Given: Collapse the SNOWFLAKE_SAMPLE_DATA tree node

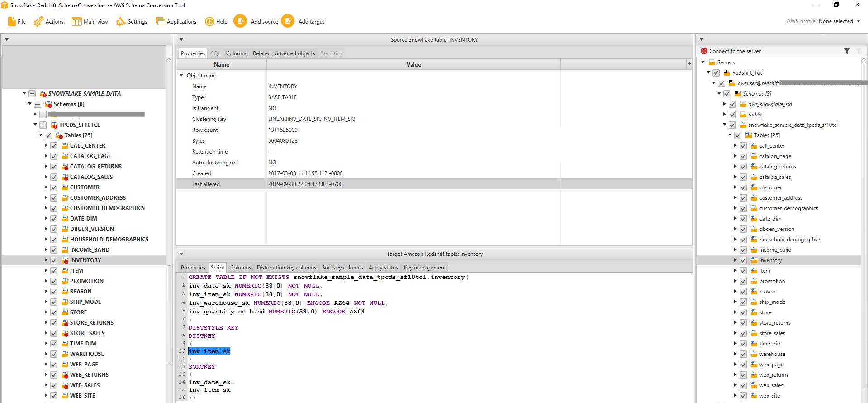Looking at the screenshot, I should pos(24,93).
